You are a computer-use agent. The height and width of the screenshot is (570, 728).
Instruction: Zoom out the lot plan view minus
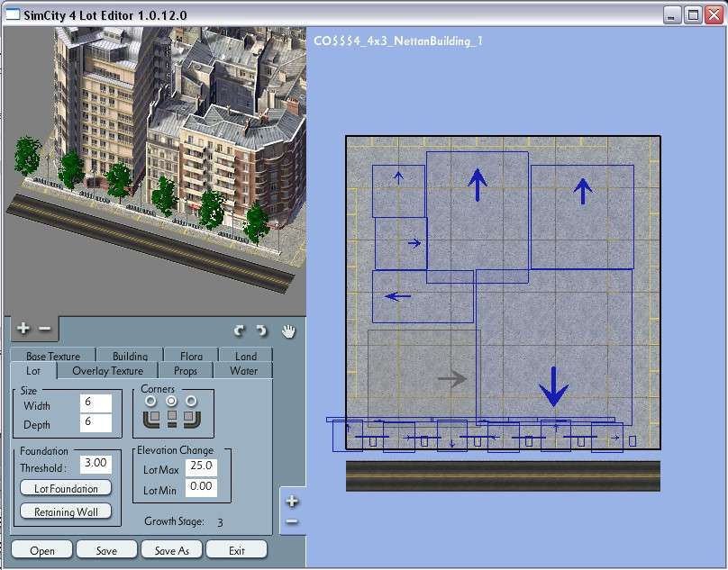[x=292, y=521]
